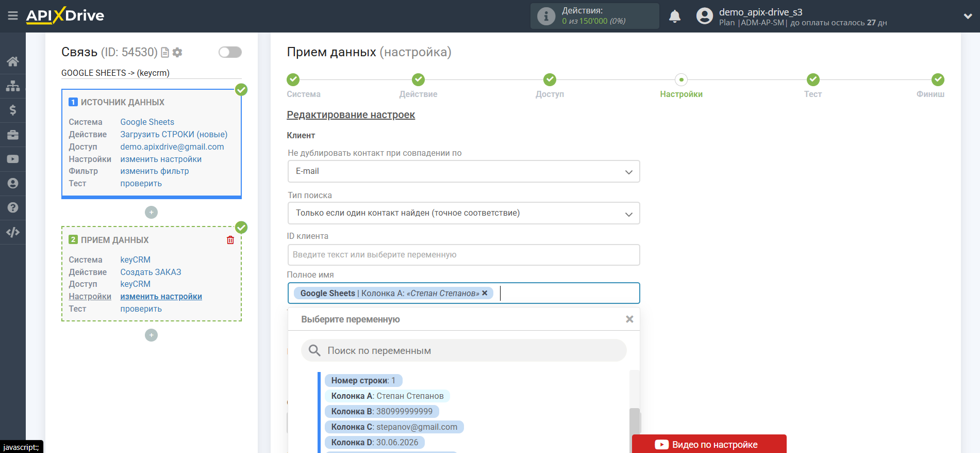980x453 pixels.
Task: Select variable Колонка B: 380999999999
Action: click(x=381, y=412)
